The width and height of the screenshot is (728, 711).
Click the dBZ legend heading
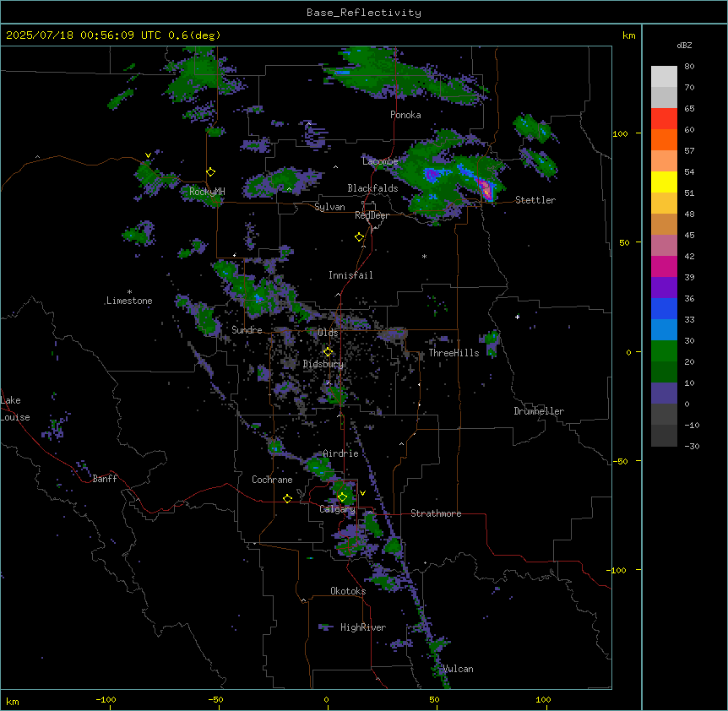[x=684, y=45]
